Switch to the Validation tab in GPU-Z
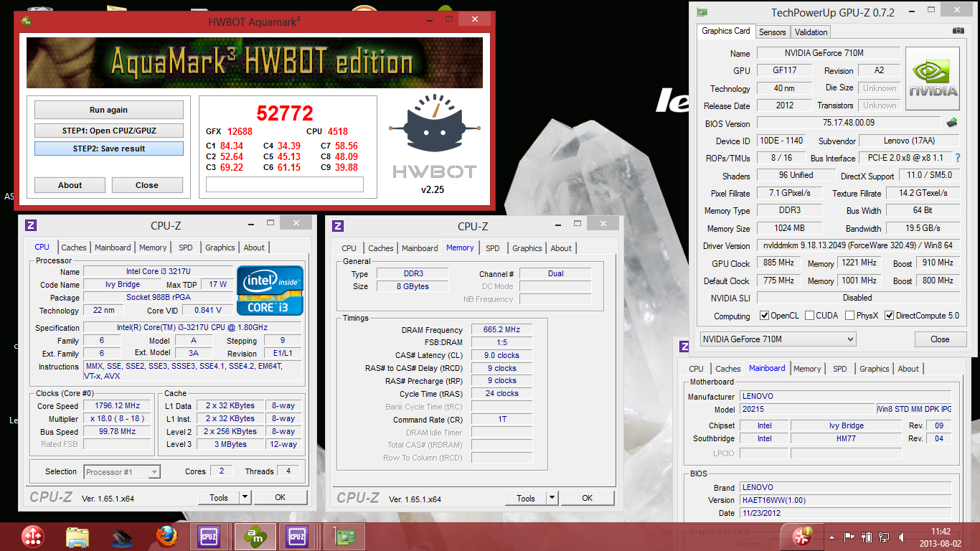 pyautogui.click(x=811, y=32)
